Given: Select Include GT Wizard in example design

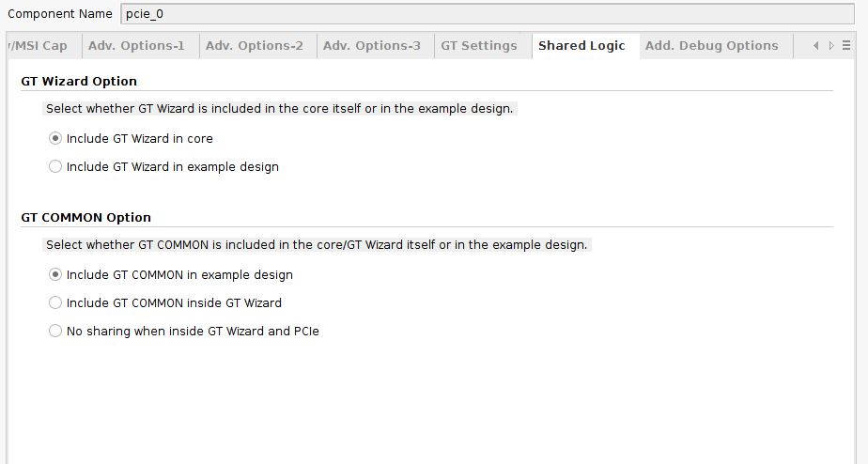Looking at the screenshot, I should click(x=55, y=167).
